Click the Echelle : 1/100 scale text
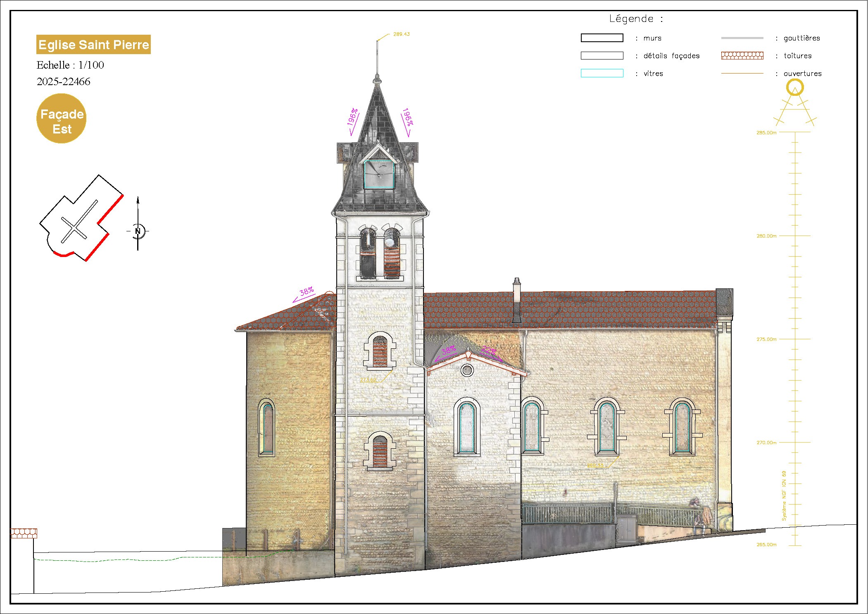868x614 pixels. point(70,65)
